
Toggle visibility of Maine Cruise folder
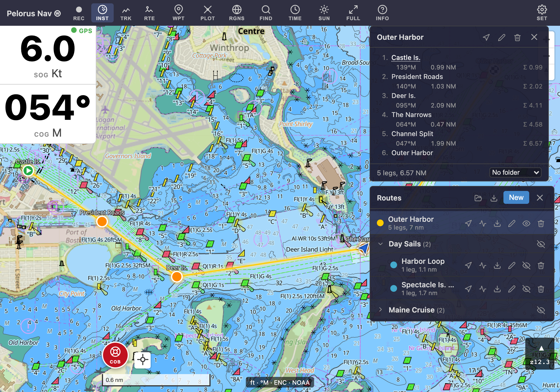coord(541,310)
